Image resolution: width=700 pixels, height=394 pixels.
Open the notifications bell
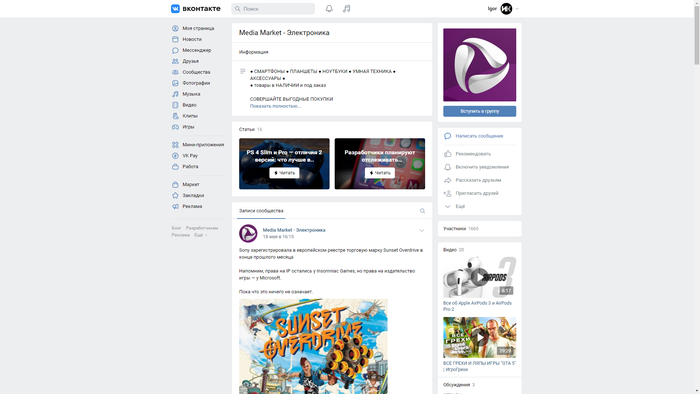[x=329, y=8]
